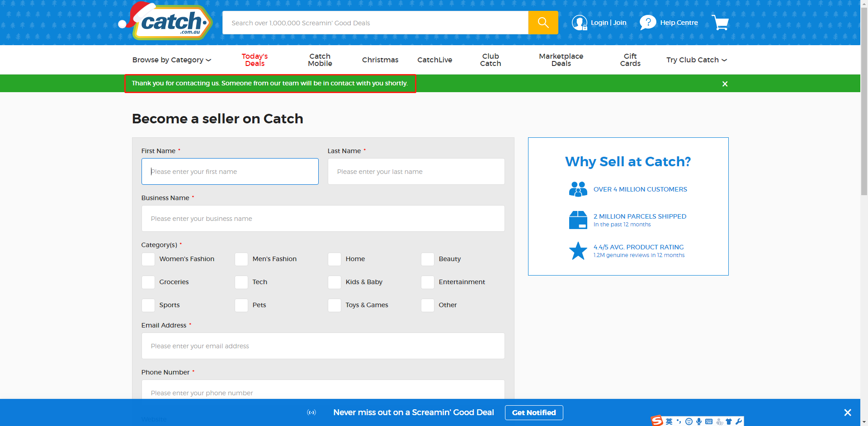Check the Beauty category box
The image size is (868, 426).
428,259
